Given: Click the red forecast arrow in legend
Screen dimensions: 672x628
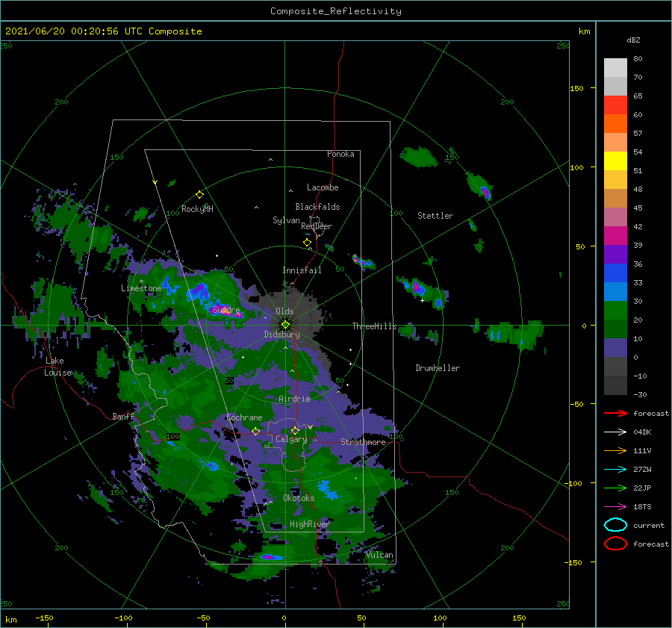Looking at the screenshot, I should 615,413.
